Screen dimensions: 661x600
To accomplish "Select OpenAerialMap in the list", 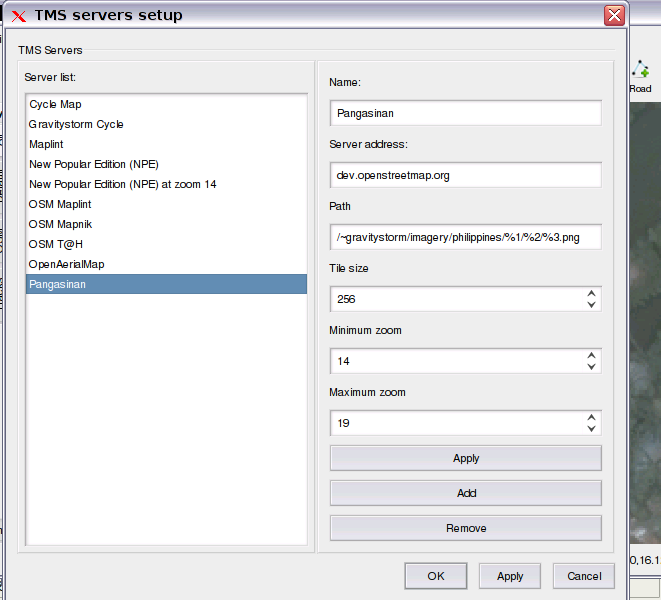I will [166, 264].
